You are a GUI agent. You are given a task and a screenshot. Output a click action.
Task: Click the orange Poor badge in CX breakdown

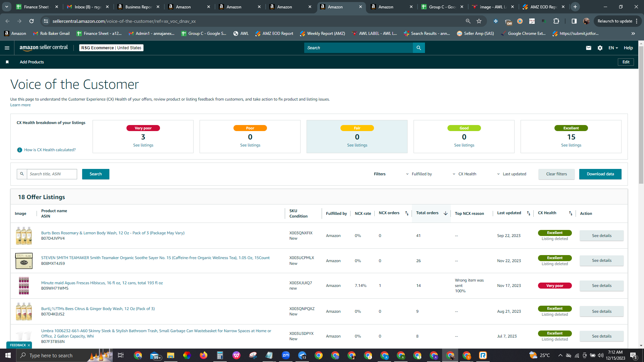pyautogui.click(x=250, y=128)
